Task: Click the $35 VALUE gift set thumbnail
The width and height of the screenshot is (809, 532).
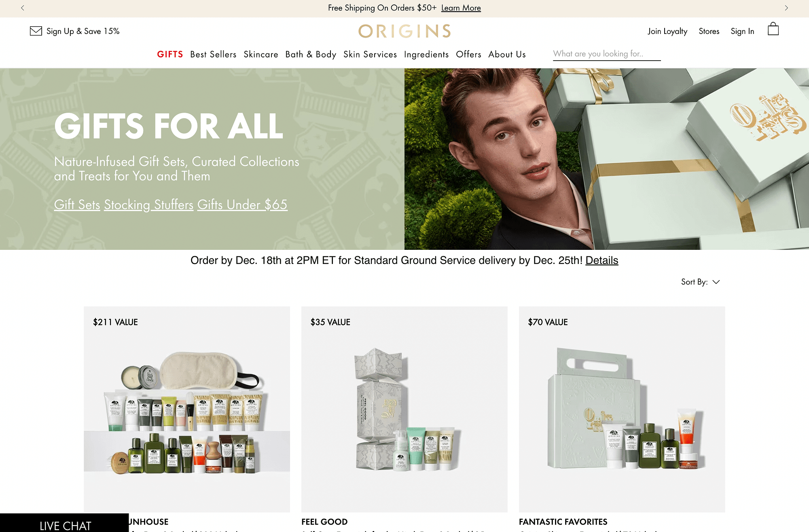Action: pyautogui.click(x=404, y=410)
